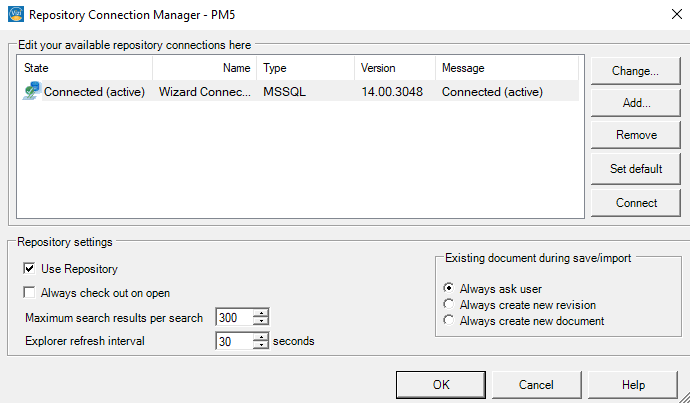Decrease Explorer refresh interval with down arrow
The height and width of the screenshot is (403, 690).
(x=261, y=344)
